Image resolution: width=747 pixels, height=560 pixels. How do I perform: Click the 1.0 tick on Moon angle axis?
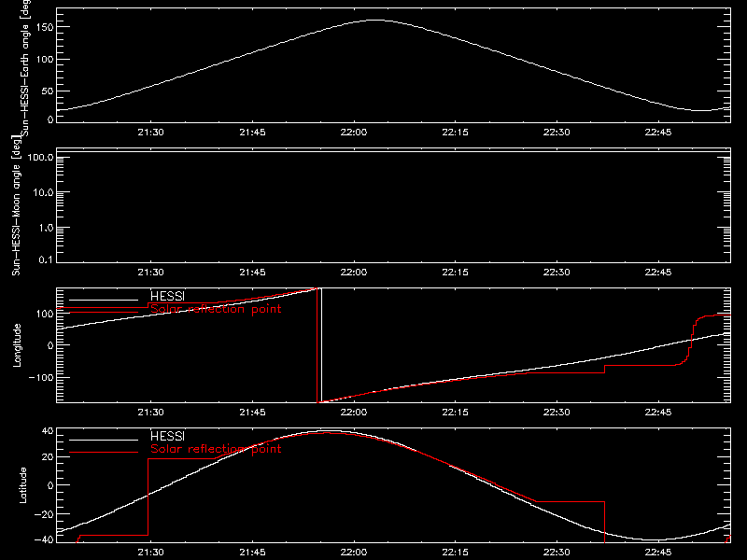[x=46, y=228]
